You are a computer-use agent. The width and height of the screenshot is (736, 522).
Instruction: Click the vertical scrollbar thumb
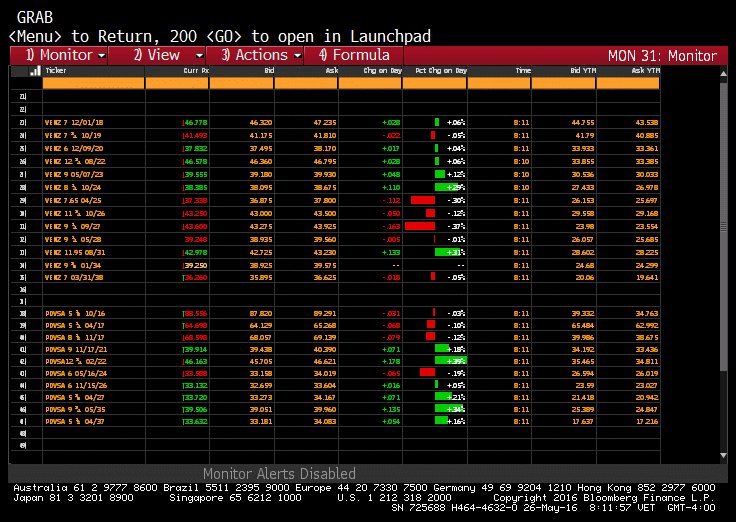[723, 225]
